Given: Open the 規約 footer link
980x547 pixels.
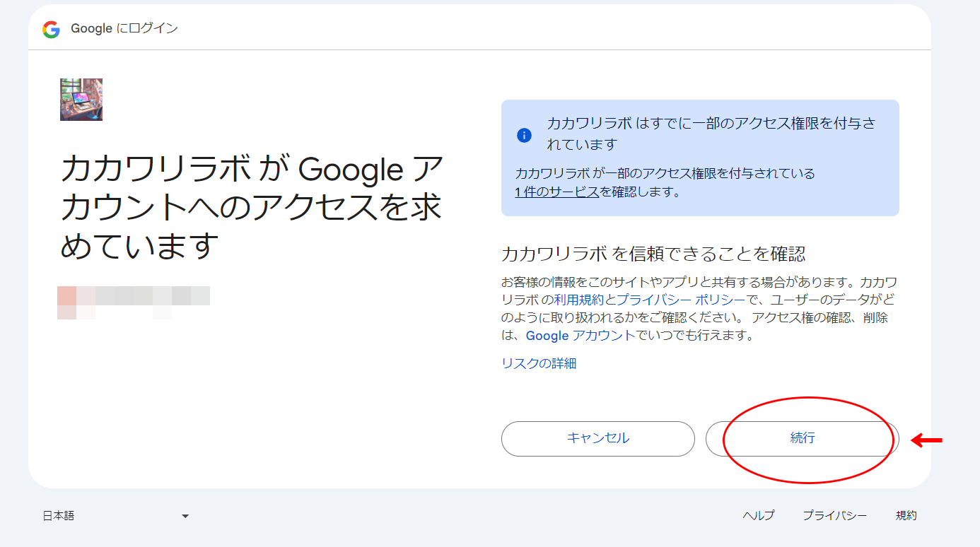Looking at the screenshot, I should coord(906,516).
